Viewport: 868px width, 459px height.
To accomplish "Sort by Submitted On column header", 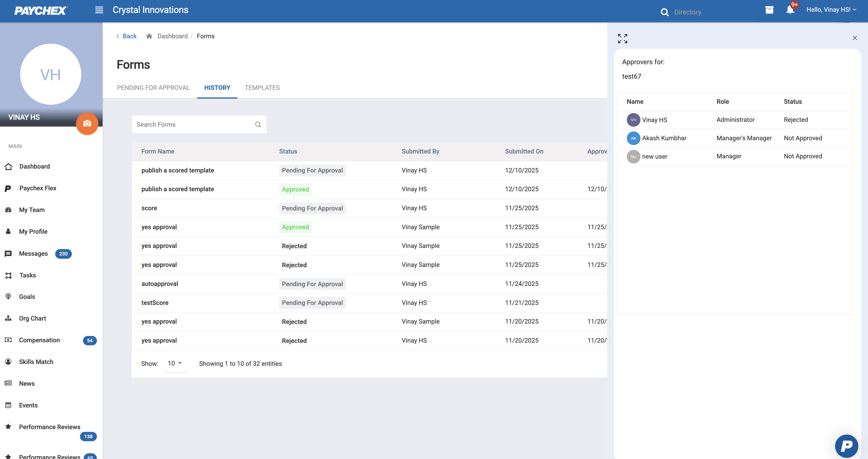I will (x=524, y=151).
